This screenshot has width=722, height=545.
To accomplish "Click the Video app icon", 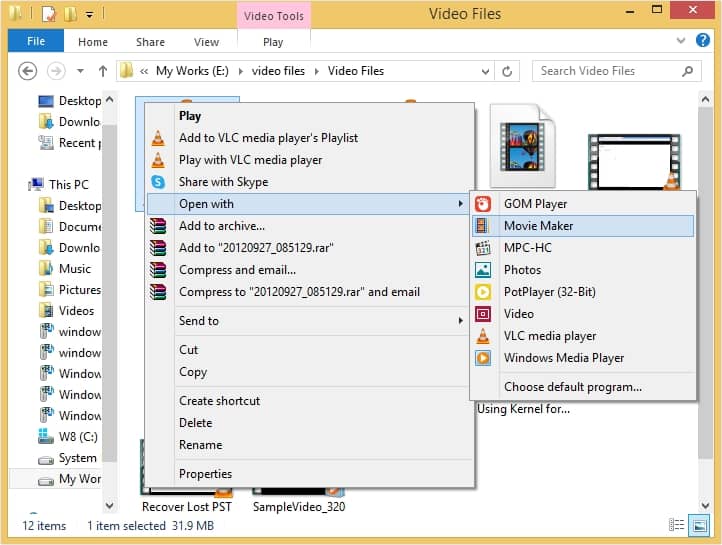I will [x=483, y=314].
